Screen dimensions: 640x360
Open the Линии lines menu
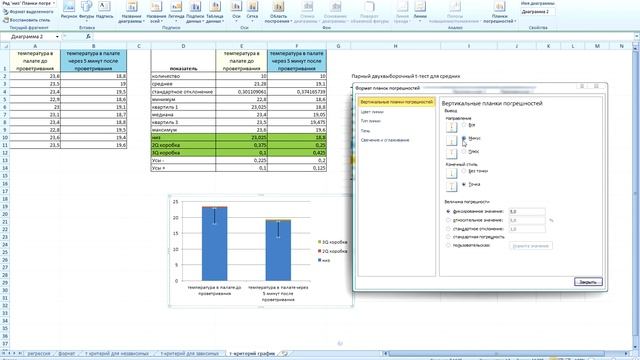click(x=420, y=12)
